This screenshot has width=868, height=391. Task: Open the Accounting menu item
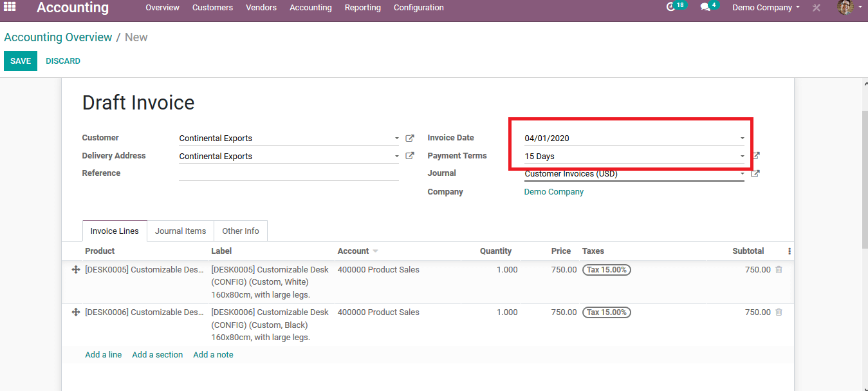[311, 8]
